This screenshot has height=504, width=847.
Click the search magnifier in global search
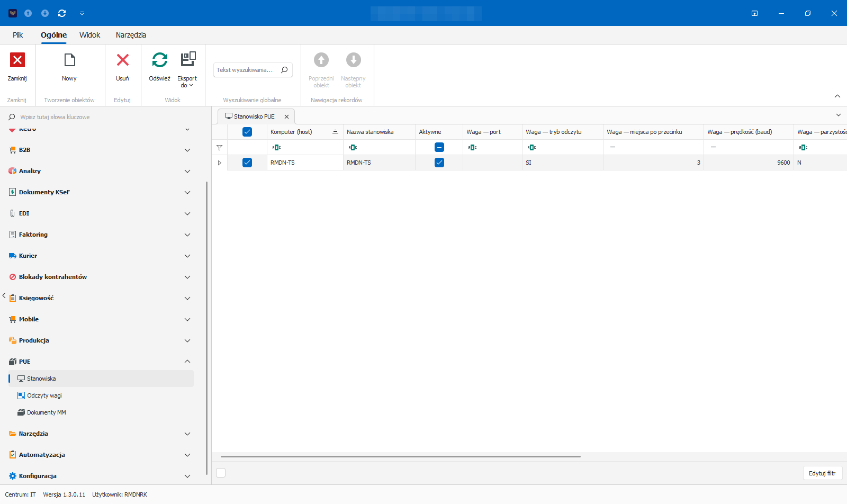(284, 70)
